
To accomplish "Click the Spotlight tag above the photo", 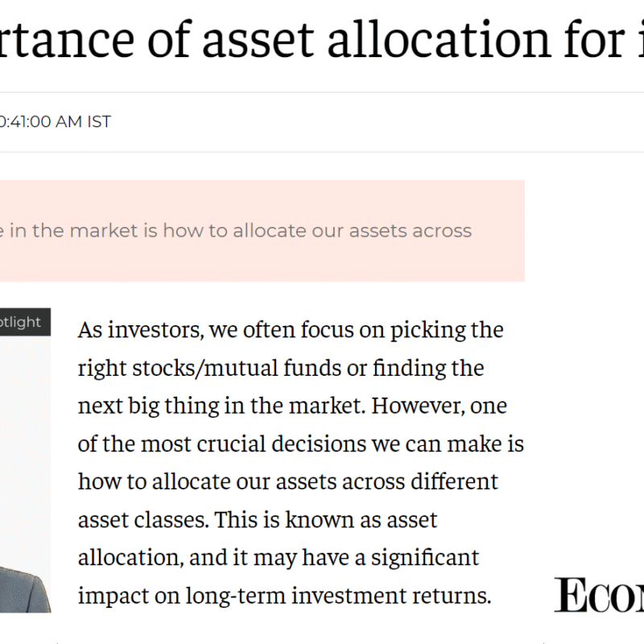I will point(23,322).
